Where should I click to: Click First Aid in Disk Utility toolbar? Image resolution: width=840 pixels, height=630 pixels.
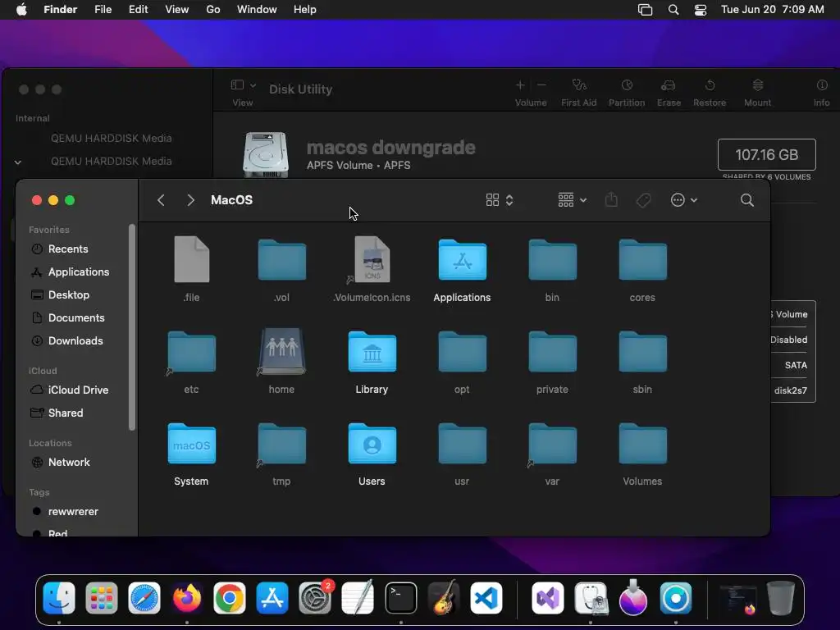578,93
